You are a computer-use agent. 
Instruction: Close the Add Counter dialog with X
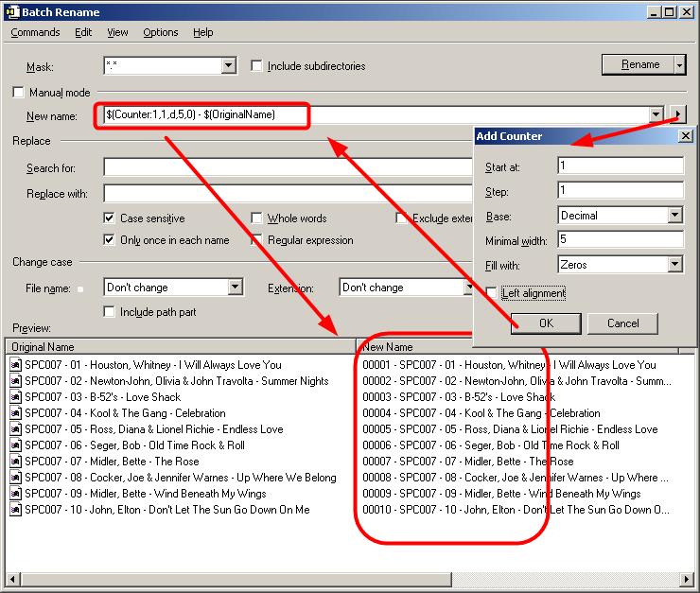pos(686,136)
